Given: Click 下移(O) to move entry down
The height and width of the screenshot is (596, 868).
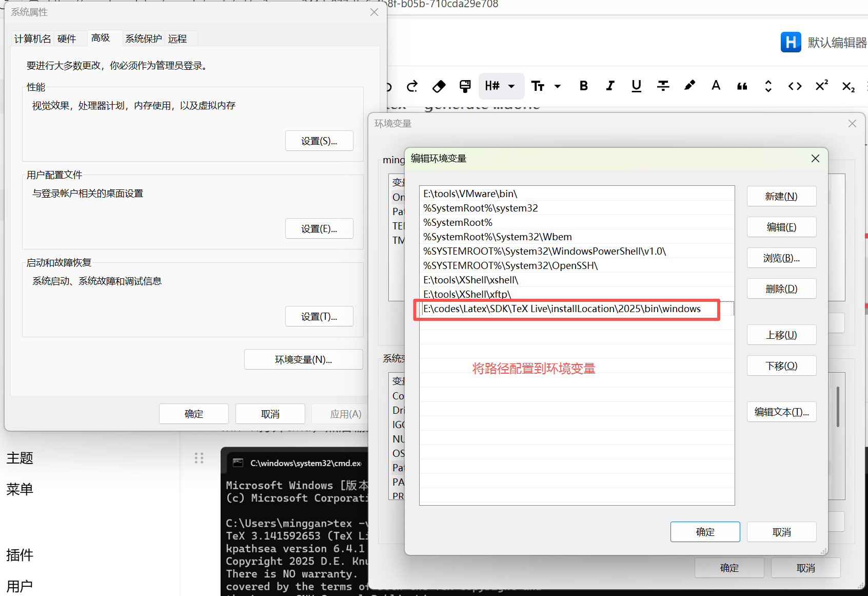Looking at the screenshot, I should [781, 366].
